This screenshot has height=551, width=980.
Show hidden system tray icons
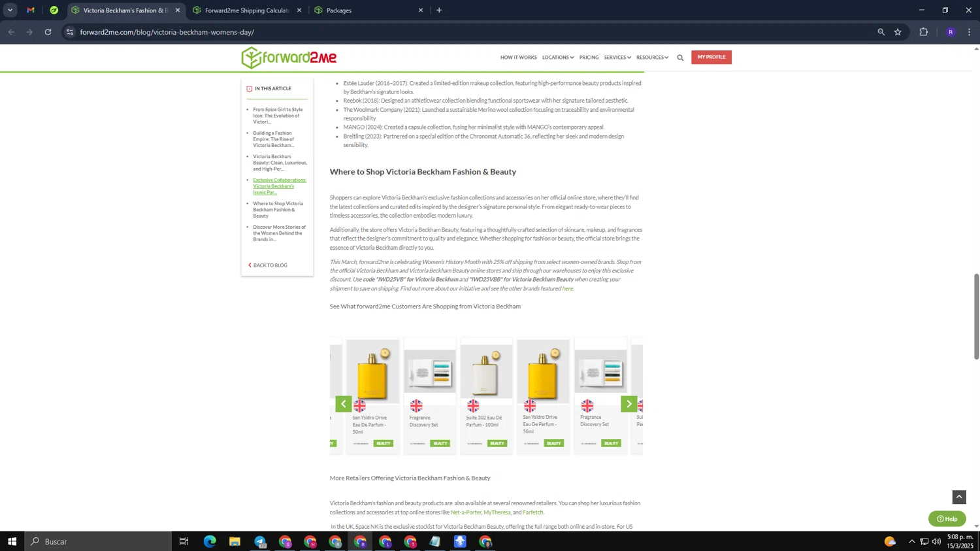tap(911, 541)
